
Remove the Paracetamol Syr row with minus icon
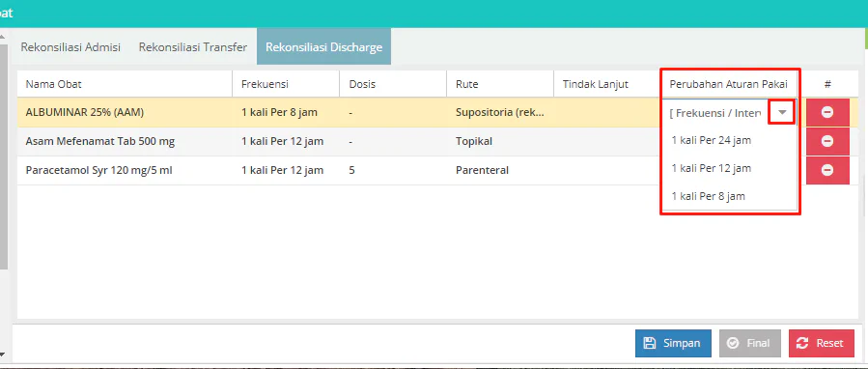pyautogui.click(x=827, y=170)
